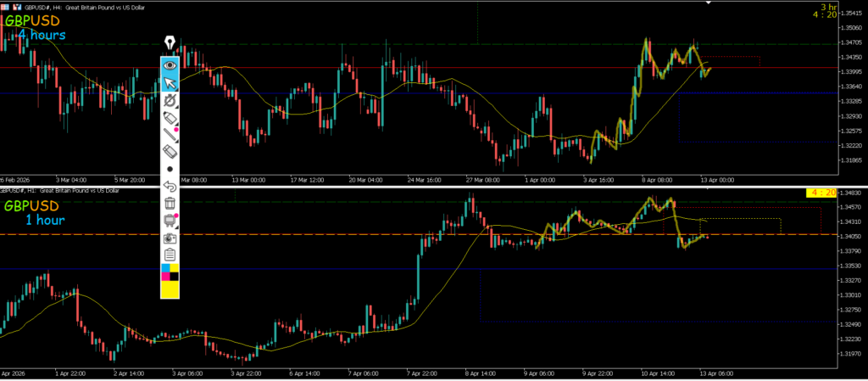This screenshot has width=868, height=381.
Task: Click the '4 : 20' timer on the H4 chart
Action: [825, 15]
